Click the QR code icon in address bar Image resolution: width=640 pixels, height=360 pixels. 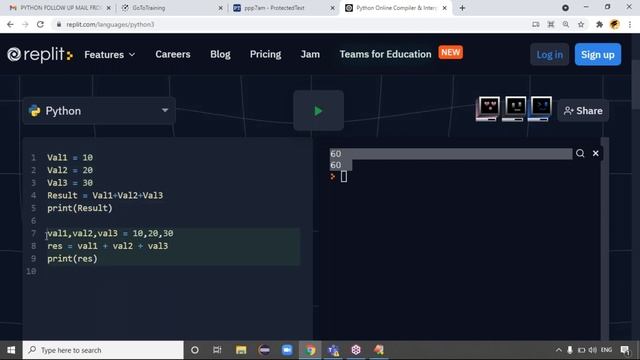click(x=551, y=24)
